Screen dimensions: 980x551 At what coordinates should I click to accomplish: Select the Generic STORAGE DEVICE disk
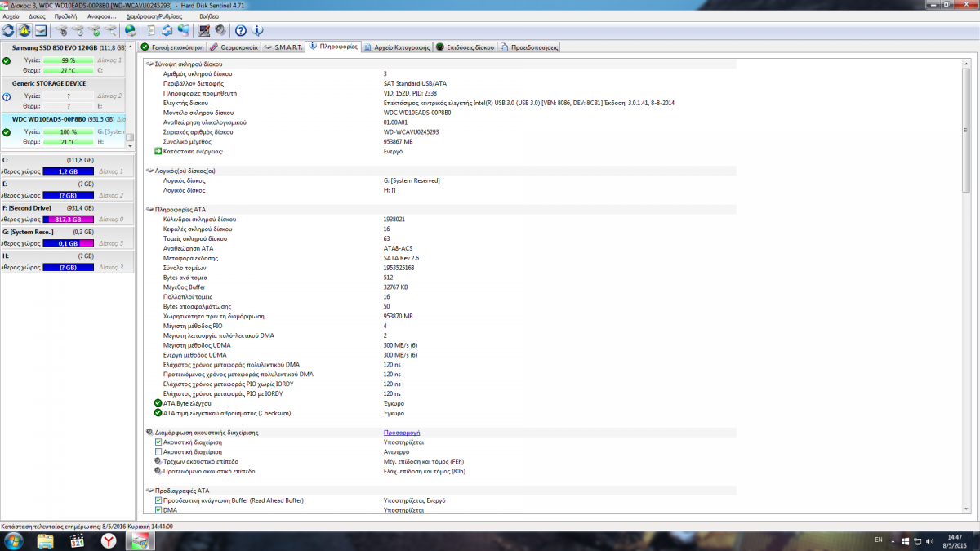pos(63,95)
